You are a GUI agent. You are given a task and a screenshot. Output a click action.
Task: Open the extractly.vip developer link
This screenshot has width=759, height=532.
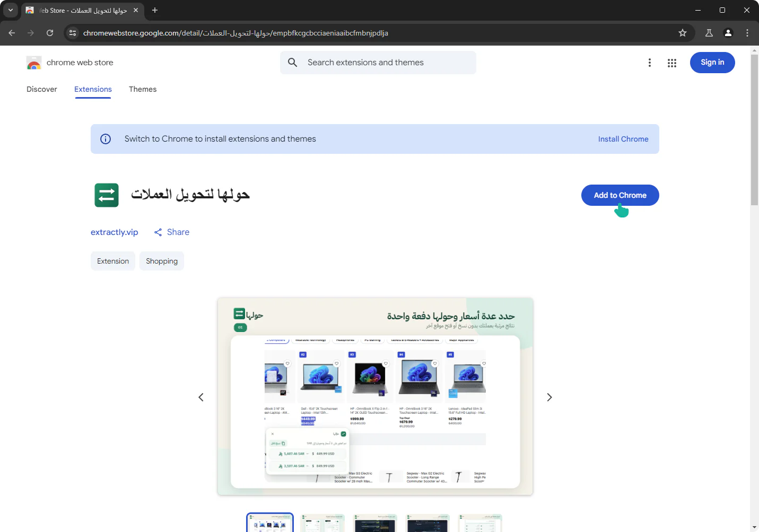click(115, 232)
